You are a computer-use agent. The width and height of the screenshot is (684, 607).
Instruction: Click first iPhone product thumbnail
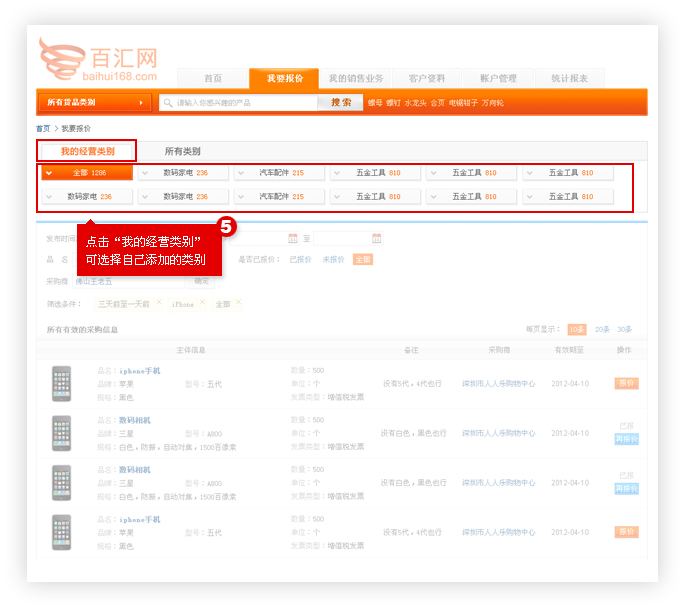(x=62, y=383)
